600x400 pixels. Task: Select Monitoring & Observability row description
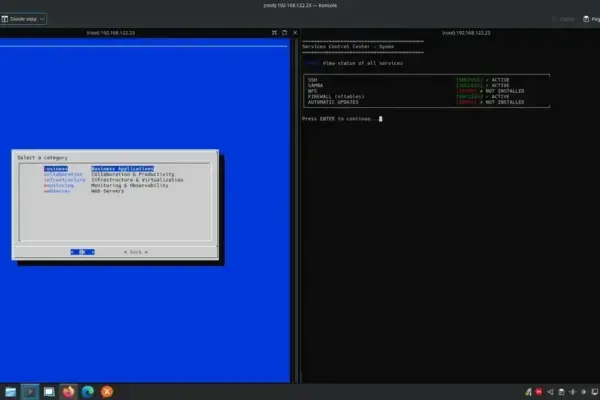tap(130, 185)
